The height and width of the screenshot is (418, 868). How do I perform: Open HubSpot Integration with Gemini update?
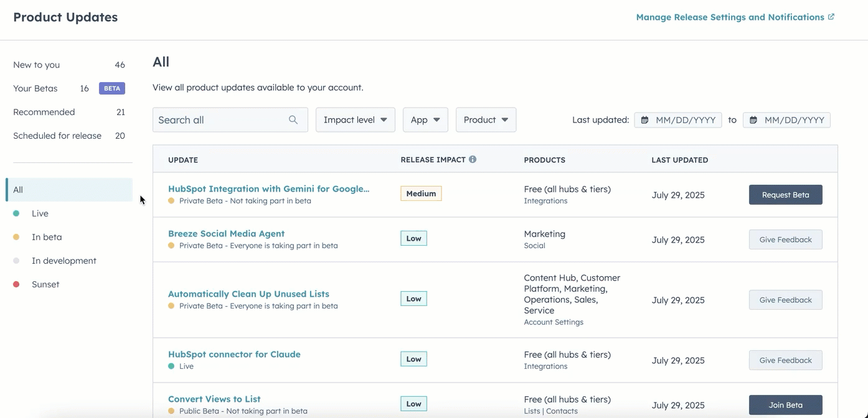click(x=268, y=188)
